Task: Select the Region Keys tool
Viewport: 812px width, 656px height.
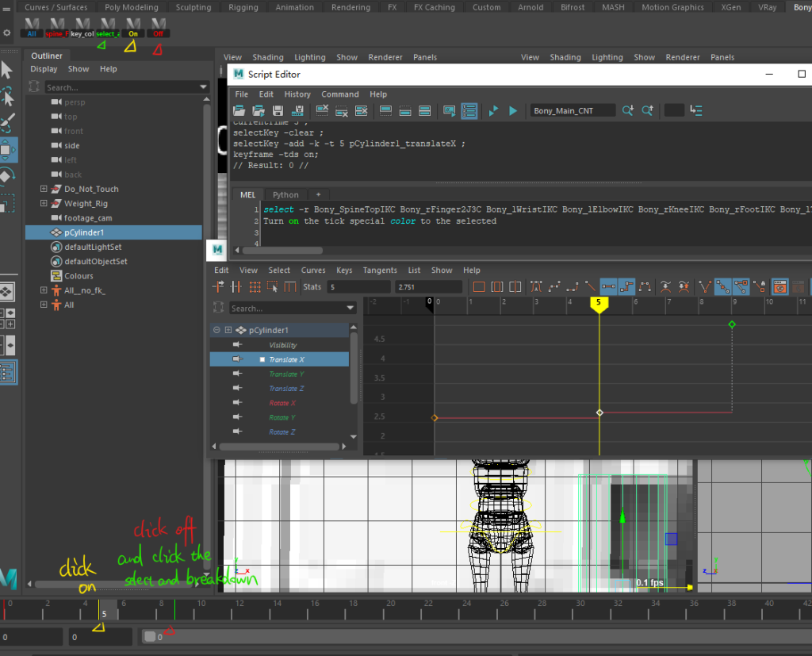Action: (273, 286)
